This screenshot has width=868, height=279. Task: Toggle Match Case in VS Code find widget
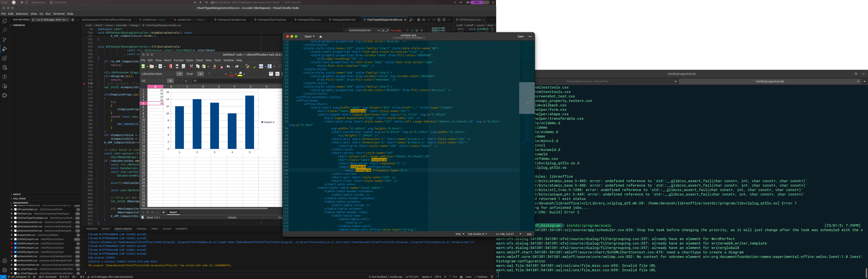click(x=379, y=31)
